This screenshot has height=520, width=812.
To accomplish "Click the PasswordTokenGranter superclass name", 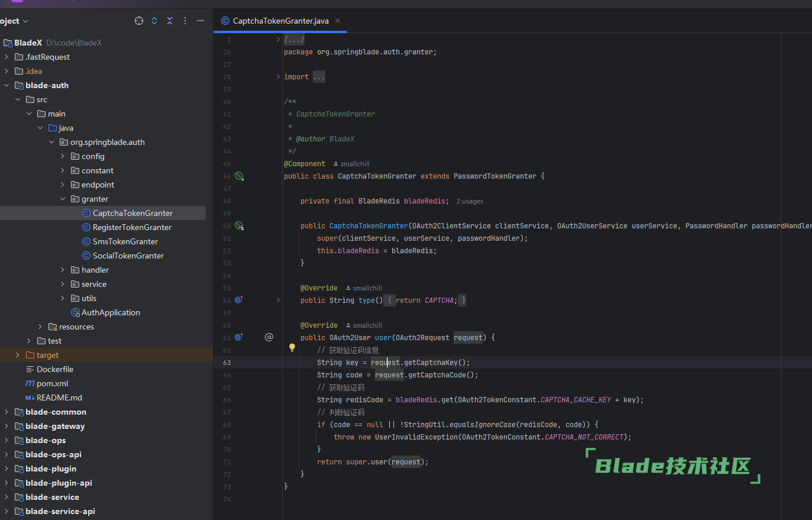I will (495, 176).
